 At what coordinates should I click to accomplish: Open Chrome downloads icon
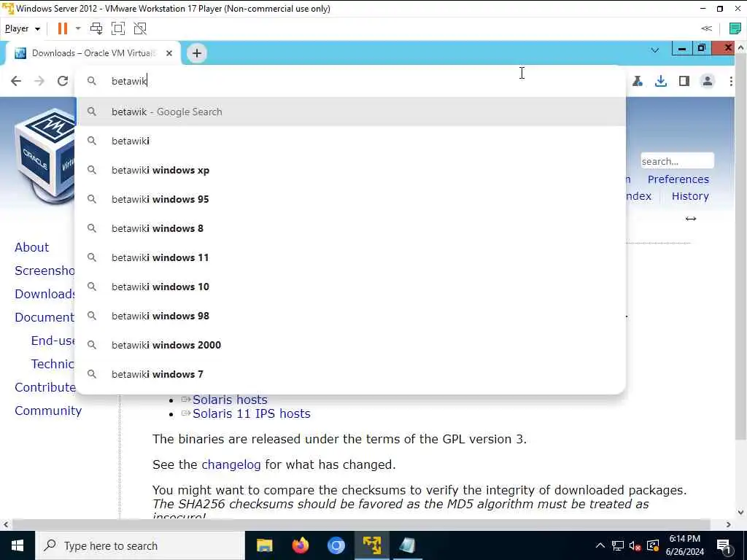(x=661, y=81)
